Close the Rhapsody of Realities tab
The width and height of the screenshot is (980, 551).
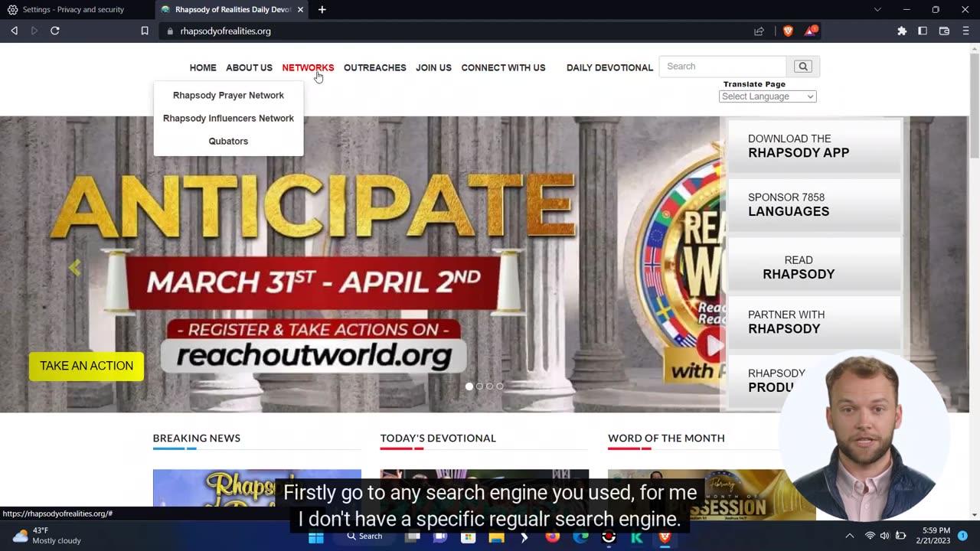[300, 10]
